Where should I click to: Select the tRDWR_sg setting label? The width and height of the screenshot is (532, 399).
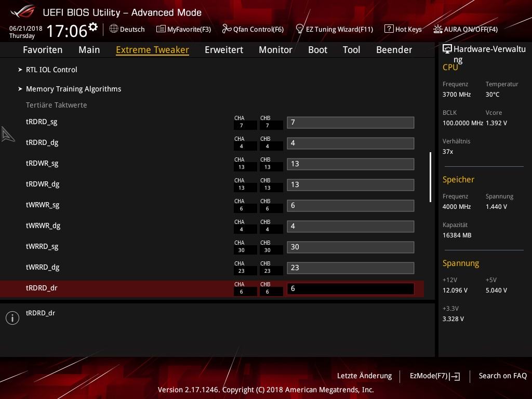pyautogui.click(x=42, y=163)
